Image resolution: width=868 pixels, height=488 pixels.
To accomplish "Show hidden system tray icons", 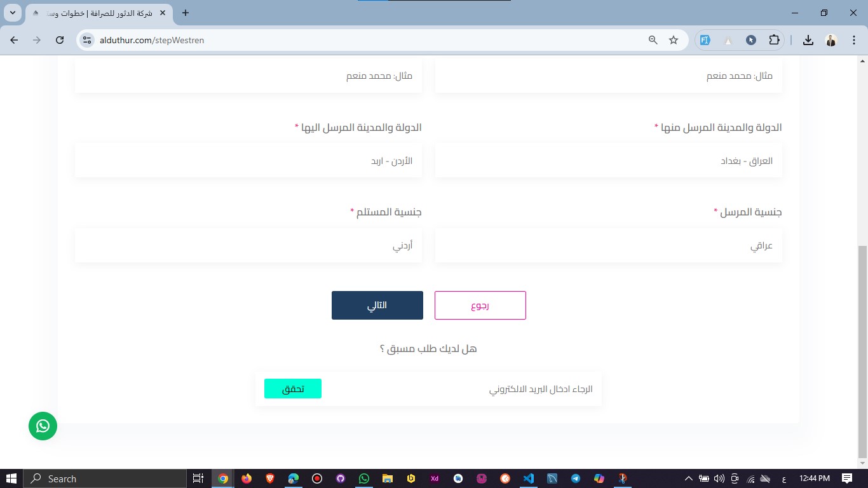I will [688, 478].
